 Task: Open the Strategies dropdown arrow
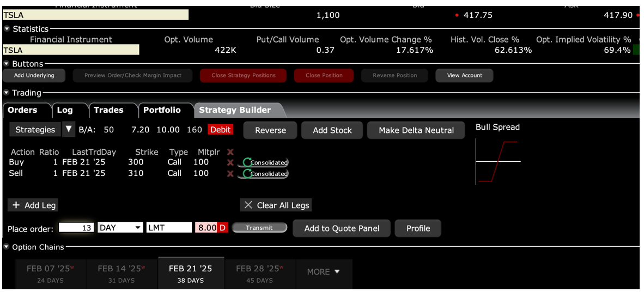tap(69, 130)
